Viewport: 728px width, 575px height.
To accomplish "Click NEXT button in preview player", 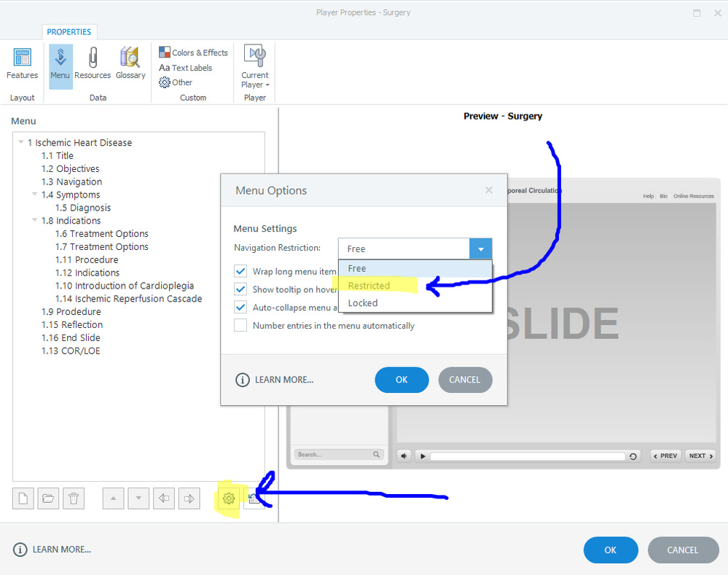I will (700, 456).
